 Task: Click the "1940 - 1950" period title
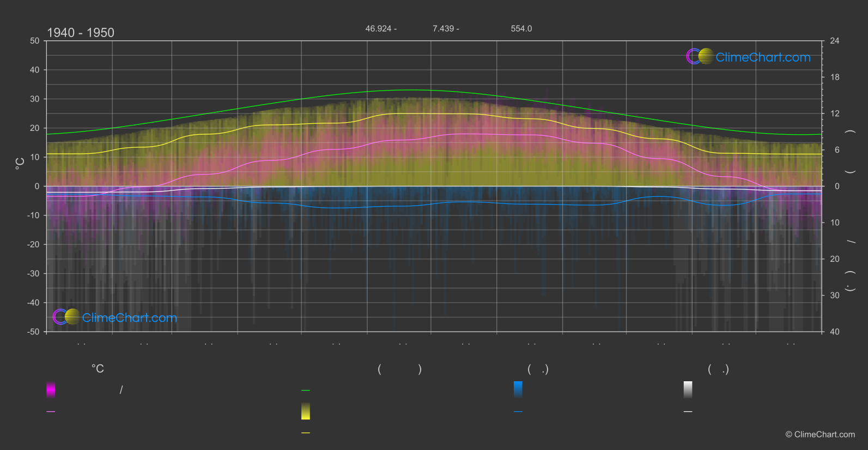tap(81, 33)
